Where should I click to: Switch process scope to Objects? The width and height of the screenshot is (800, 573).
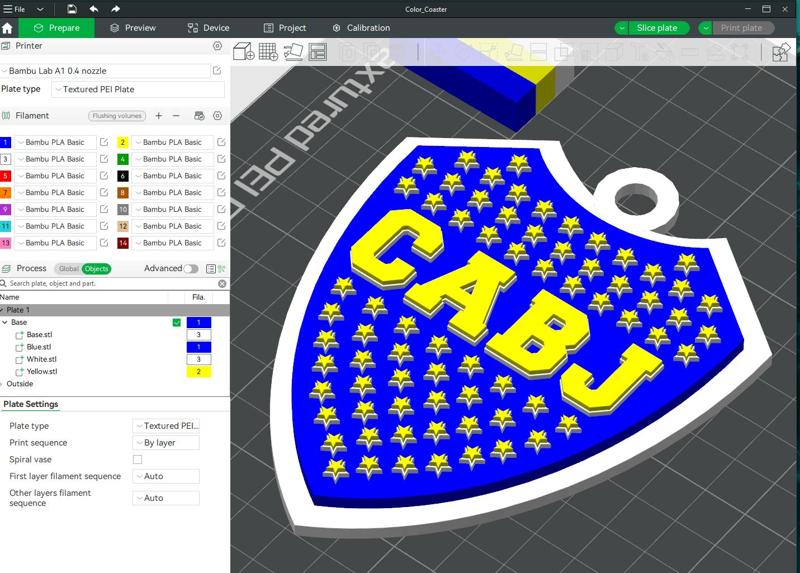coord(96,268)
